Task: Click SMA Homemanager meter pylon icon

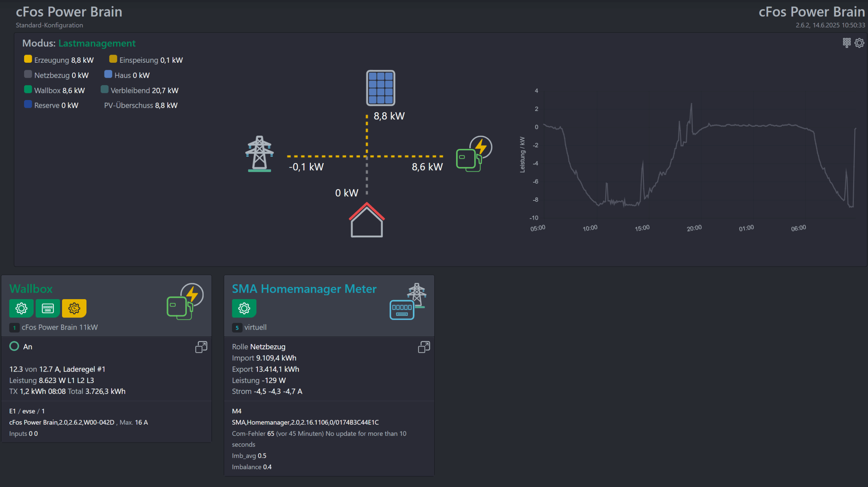Action: click(x=408, y=301)
